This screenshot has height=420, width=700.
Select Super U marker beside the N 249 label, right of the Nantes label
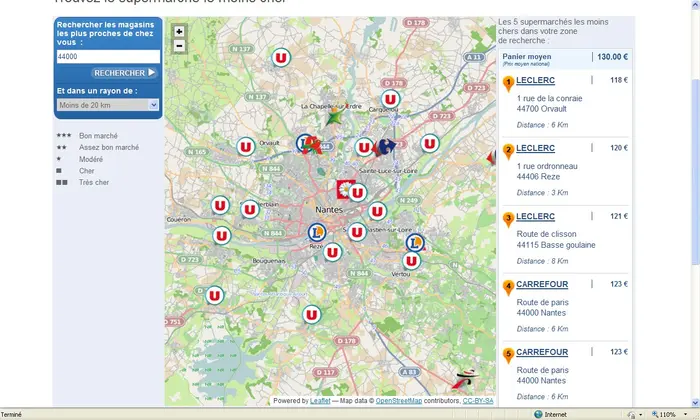pos(377,211)
